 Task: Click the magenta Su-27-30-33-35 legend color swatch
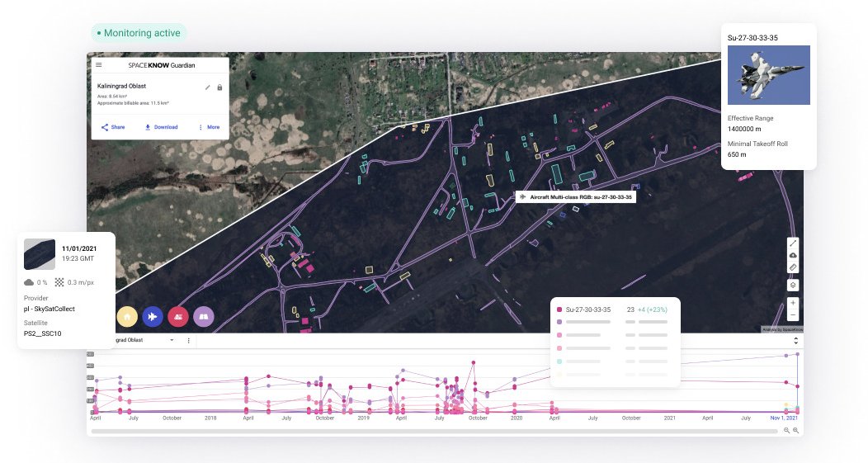(559, 309)
